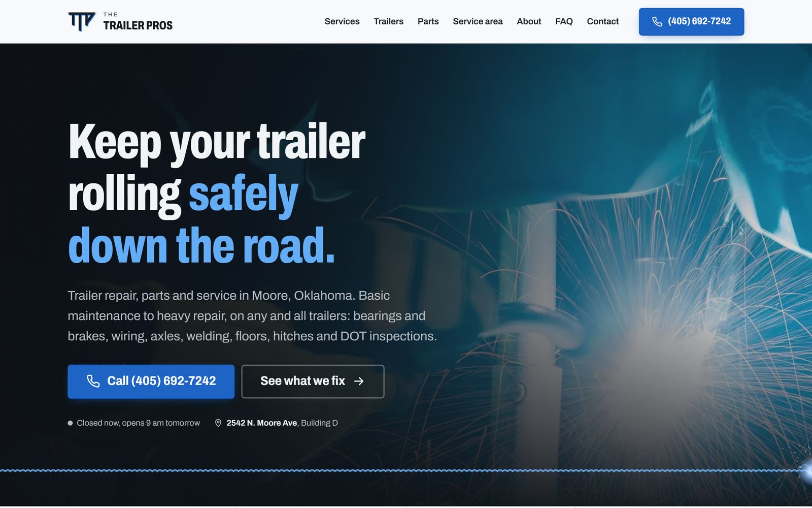Click the Keep your trailer rolling headline
Viewport: 812px width, 508px height.
click(x=217, y=193)
